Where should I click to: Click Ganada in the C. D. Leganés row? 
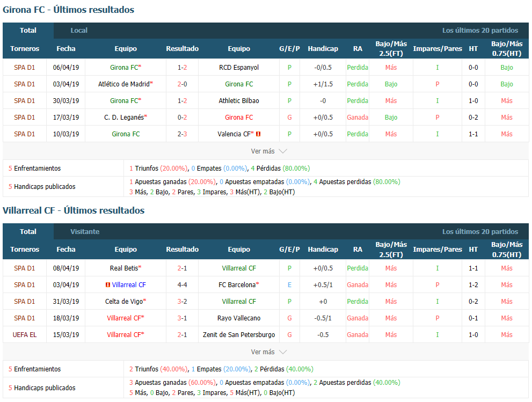tap(358, 118)
